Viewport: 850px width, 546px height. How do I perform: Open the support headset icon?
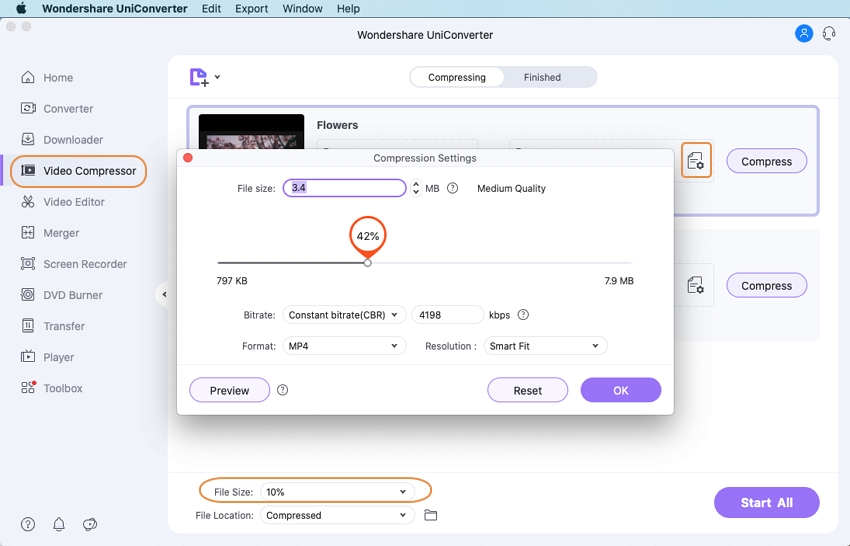coord(829,33)
